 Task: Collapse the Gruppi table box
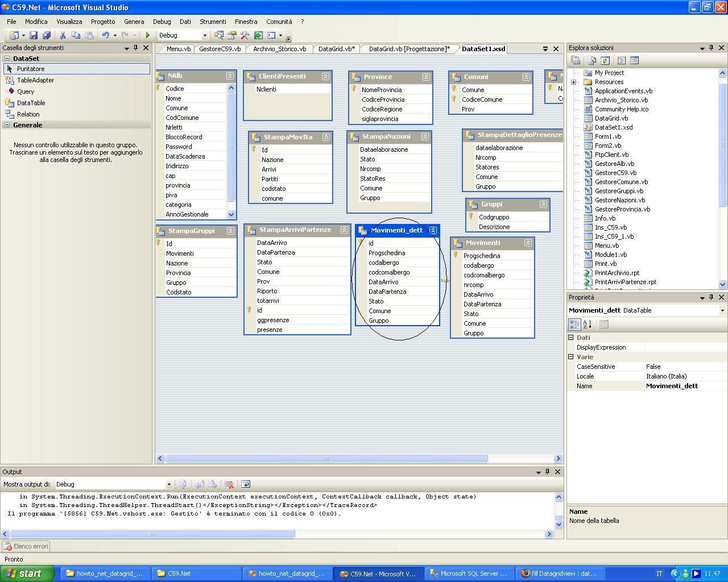[543, 204]
